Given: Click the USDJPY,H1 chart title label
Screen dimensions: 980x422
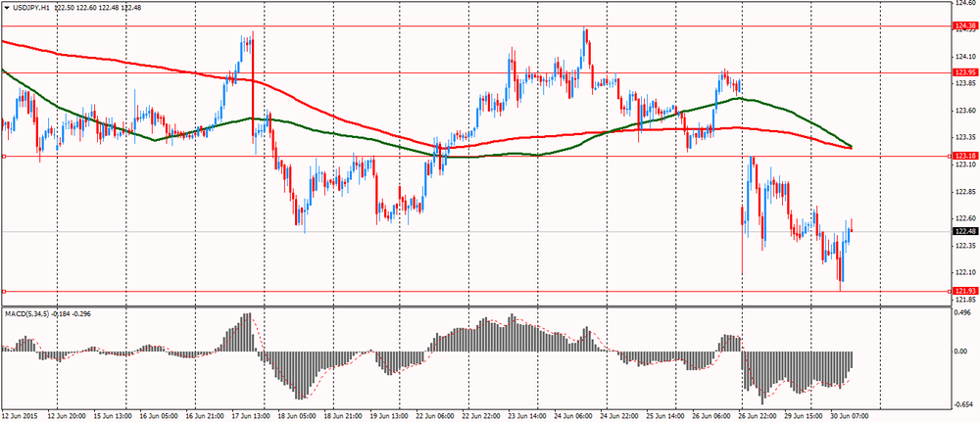Looking at the screenshot, I should (32, 7).
